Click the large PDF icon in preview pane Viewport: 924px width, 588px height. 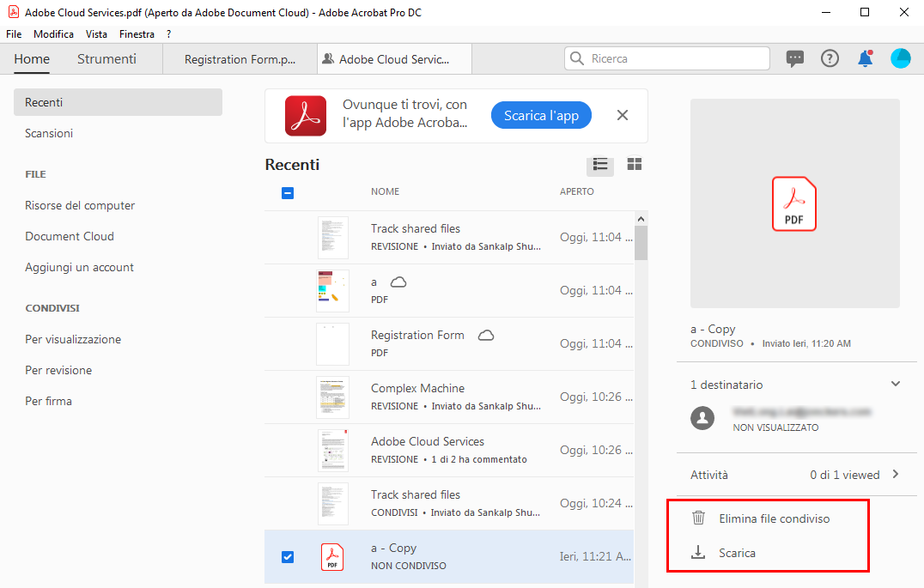[793, 203]
